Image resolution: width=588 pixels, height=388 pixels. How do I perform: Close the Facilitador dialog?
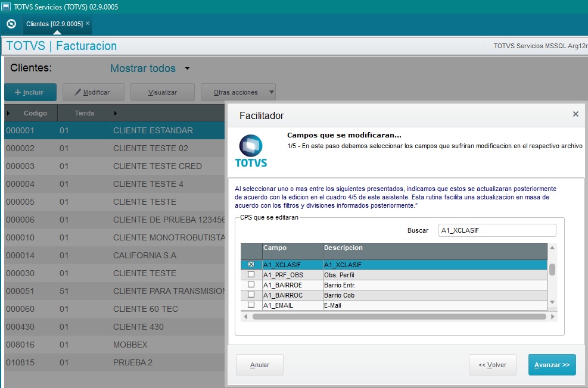[575, 114]
